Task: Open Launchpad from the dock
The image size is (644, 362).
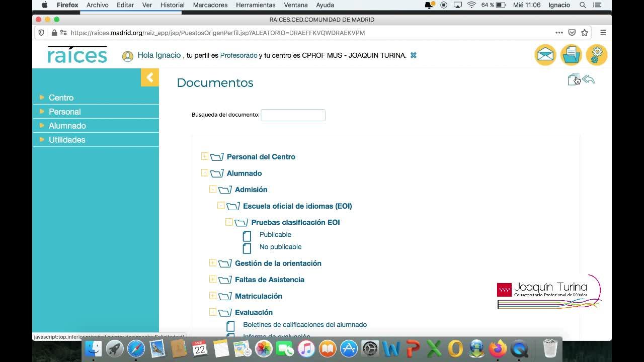Action: (115, 348)
